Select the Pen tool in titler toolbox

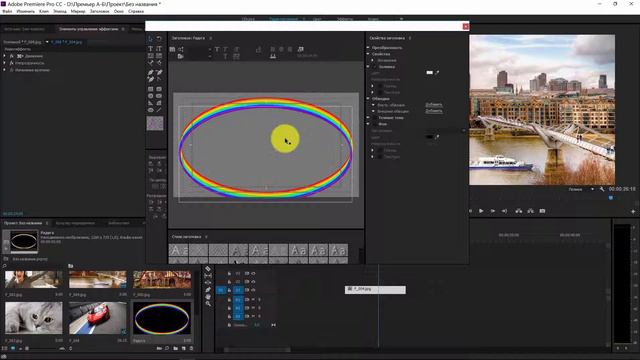[150, 72]
